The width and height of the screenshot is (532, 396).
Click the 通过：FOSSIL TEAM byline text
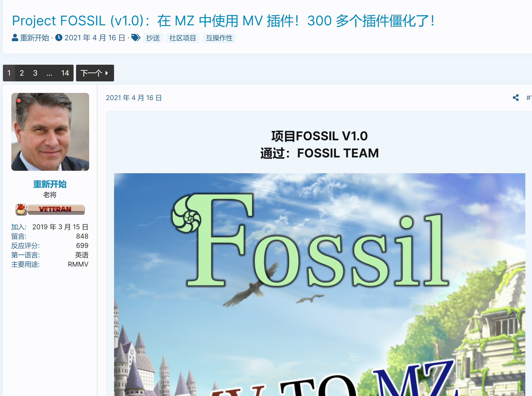coord(319,153)
